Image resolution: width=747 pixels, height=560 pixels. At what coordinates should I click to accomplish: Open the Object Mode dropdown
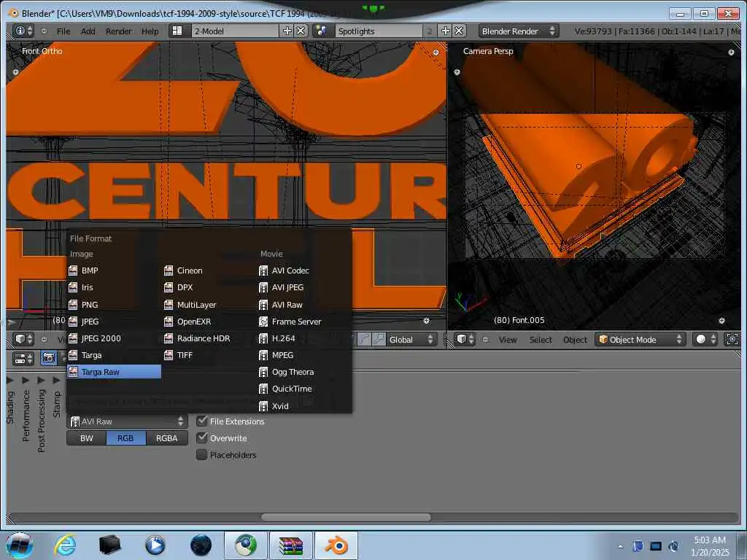click(x=640, y=340)
